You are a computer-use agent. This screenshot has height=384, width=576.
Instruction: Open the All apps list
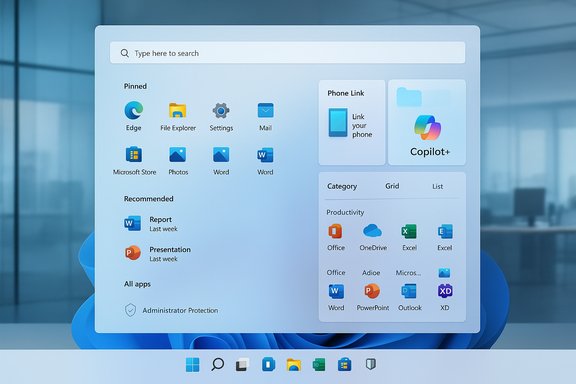coord(137,284)
